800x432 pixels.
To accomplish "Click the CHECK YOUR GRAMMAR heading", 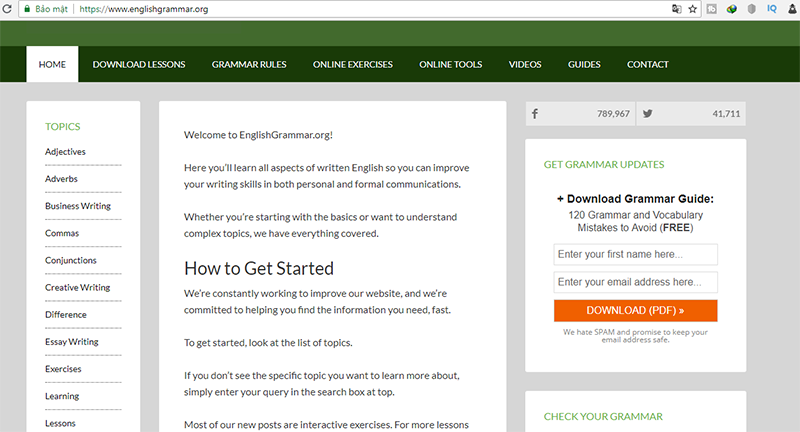I will [603, 416].
